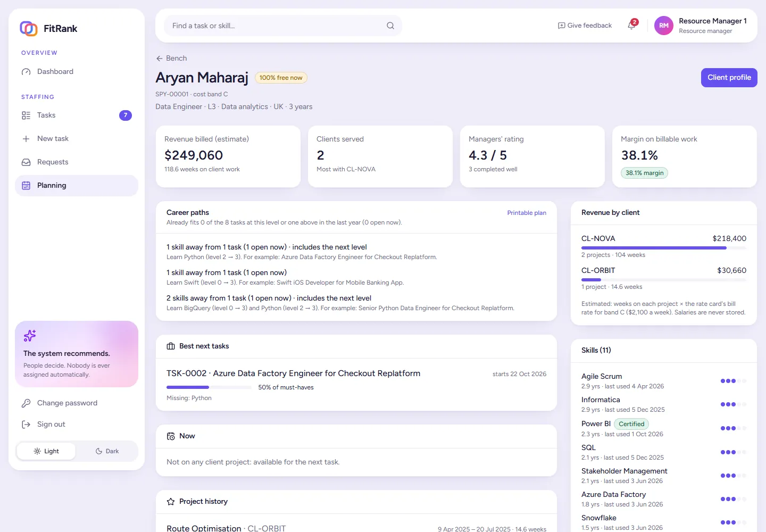This screenshot has height=532, width=766.
Task: Click the Azure Data Factory skill entry
Action: 664,499
